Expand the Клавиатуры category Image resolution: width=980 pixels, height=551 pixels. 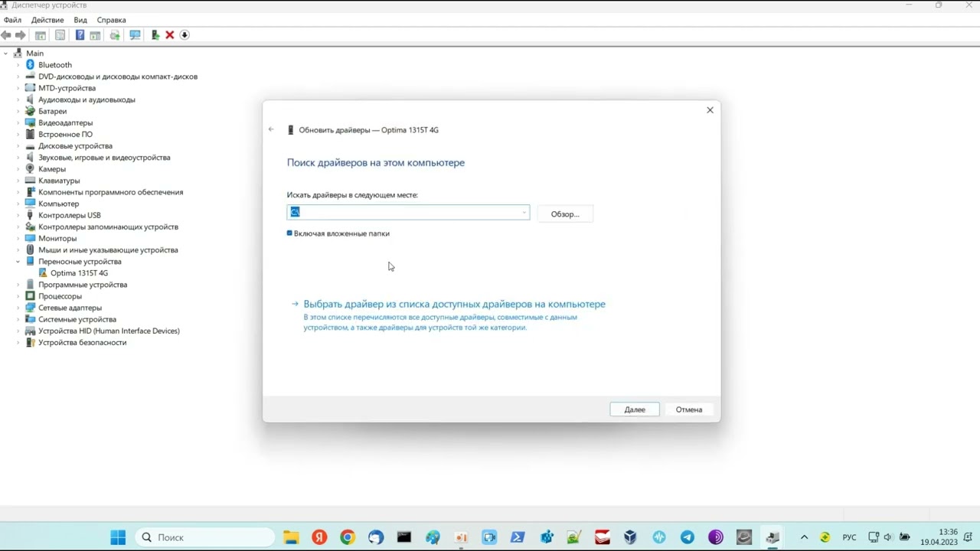click(x=18, y=181)
